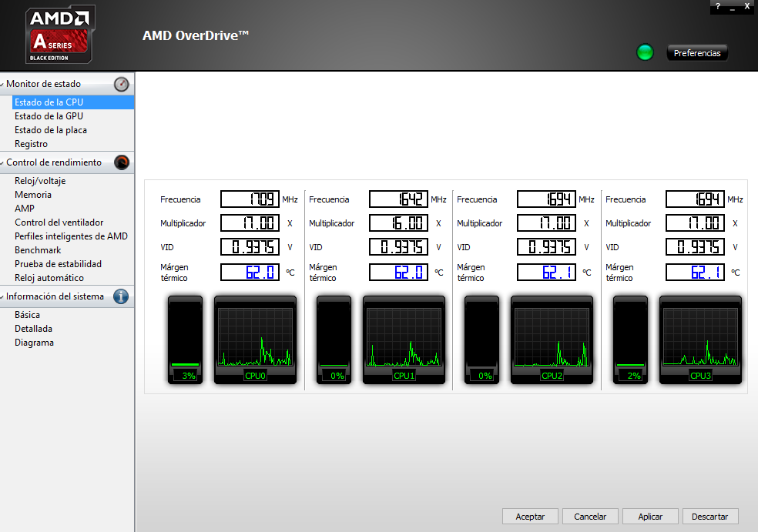Click the CPU2 thermal margin 62.1 readout

pyautogui.click(x=546, y=273)
